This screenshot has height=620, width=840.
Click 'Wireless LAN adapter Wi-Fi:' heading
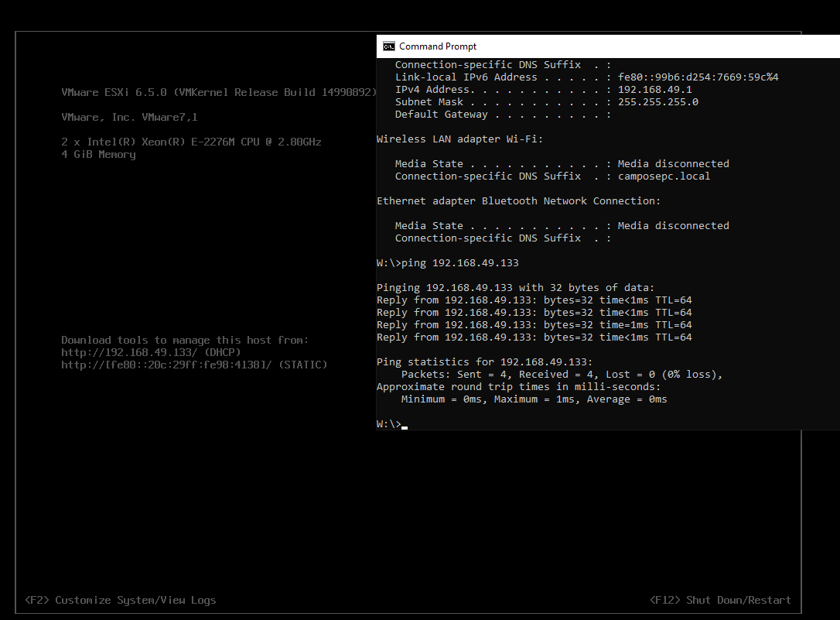click(459, 139)
